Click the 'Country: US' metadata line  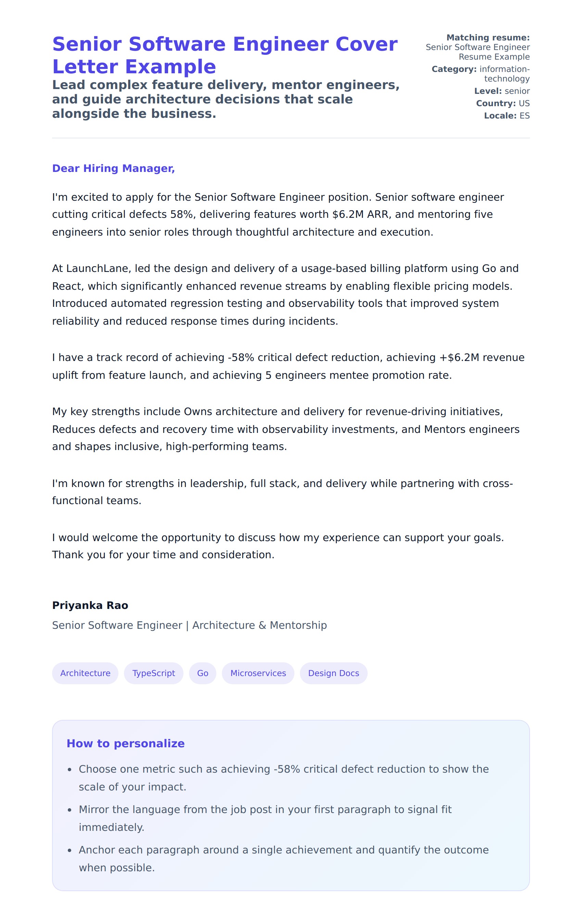503,103
